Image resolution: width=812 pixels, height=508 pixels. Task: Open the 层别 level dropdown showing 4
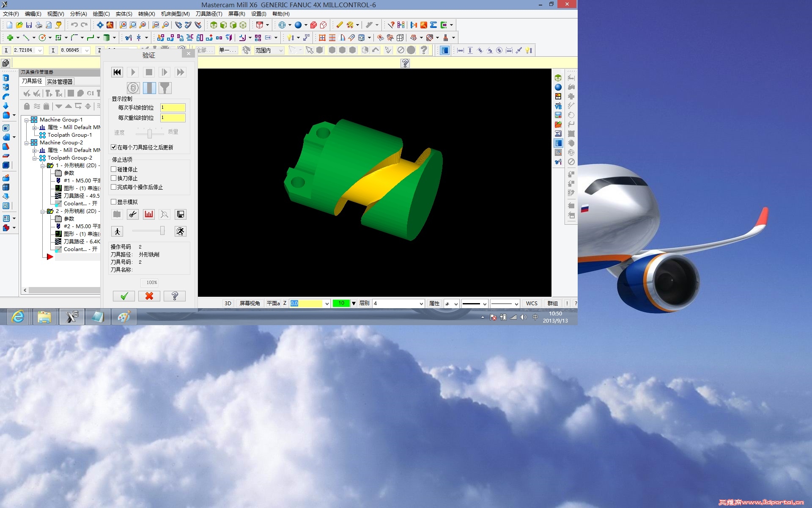pyautogui.click(x=421, y=304)
